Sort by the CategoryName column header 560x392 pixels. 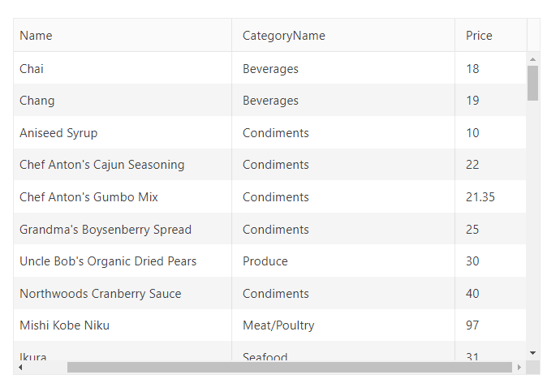[283, 36]
